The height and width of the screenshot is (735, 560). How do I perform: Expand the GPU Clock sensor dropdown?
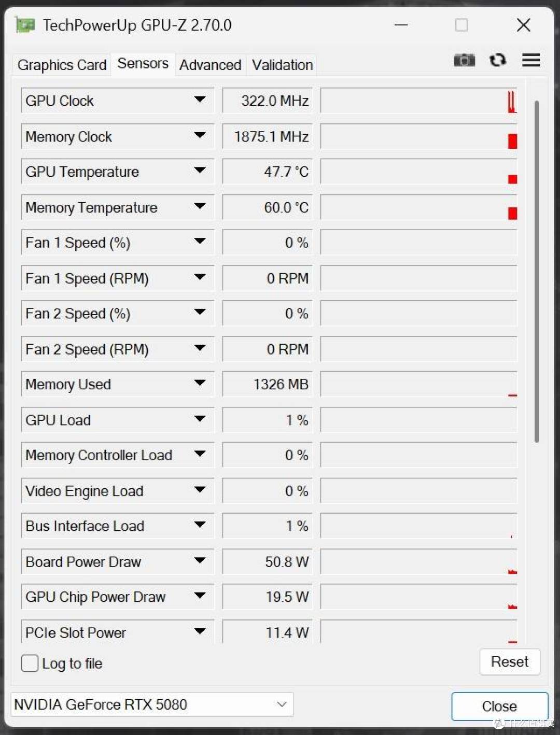pos(200,100)
